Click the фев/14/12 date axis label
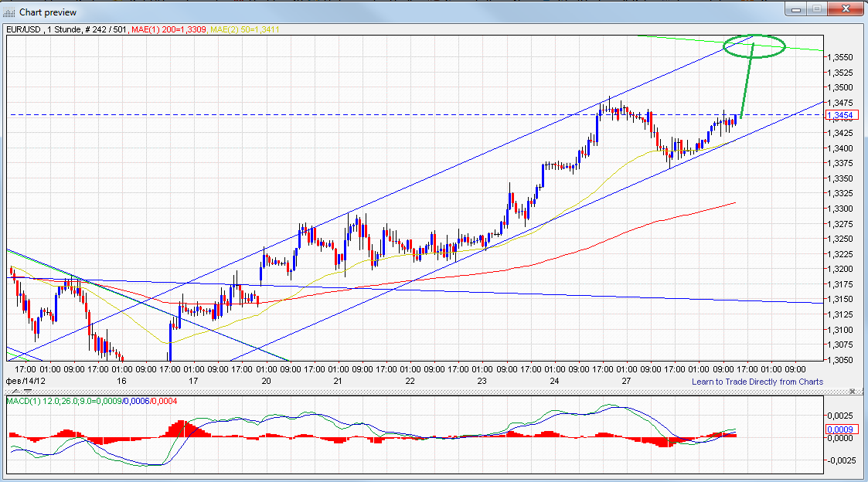The width and height of the screenshot is (868, 482). coord(23,381)
